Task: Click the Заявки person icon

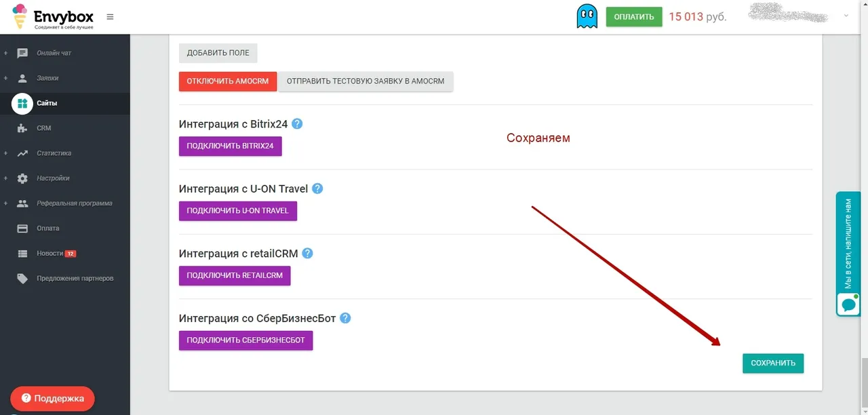Action: [x=22, y=78]
